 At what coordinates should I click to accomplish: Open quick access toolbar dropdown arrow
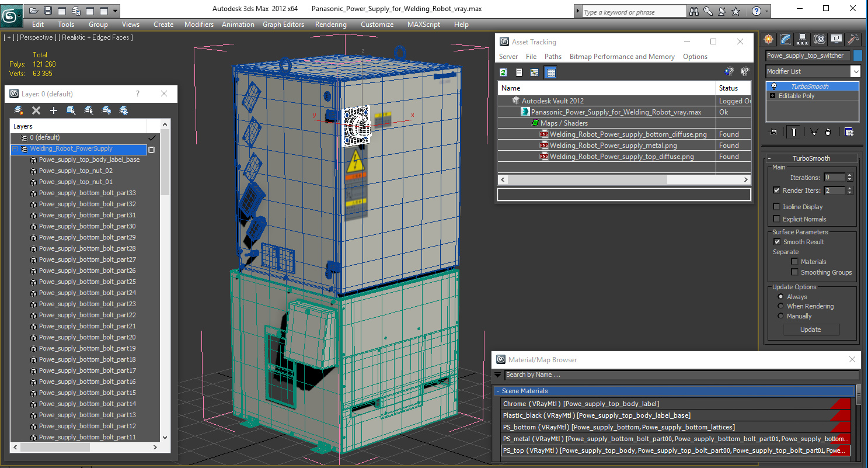(x=115, y=11)
